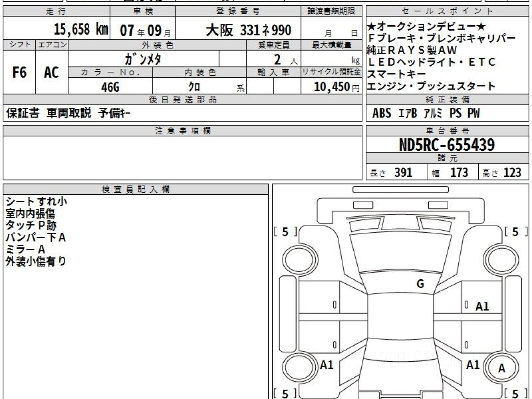Select the 純正RAYS製AW line
Image resolution: width=532 pixels, height=399 pixels.
411,51
